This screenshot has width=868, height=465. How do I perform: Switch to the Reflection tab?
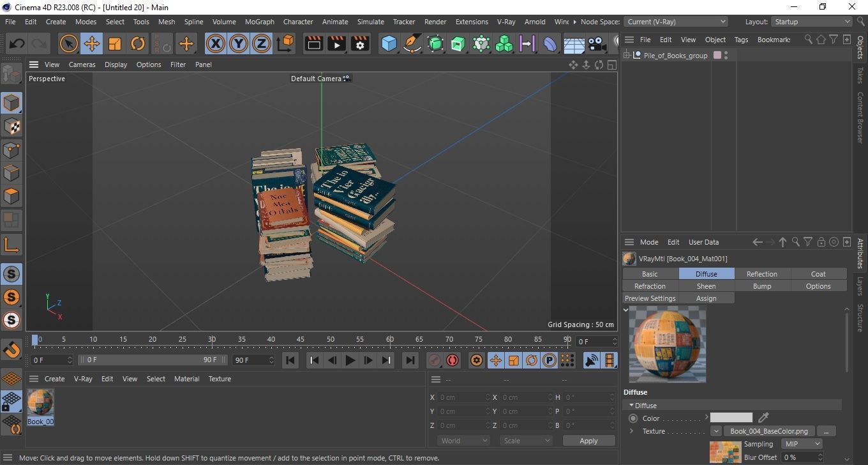tap(762, 274)
